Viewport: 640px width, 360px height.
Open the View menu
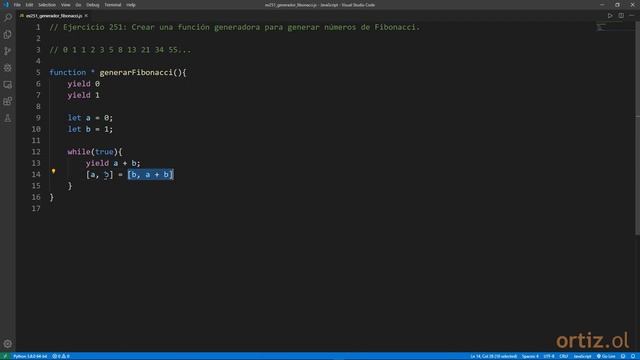click(66, 5)
